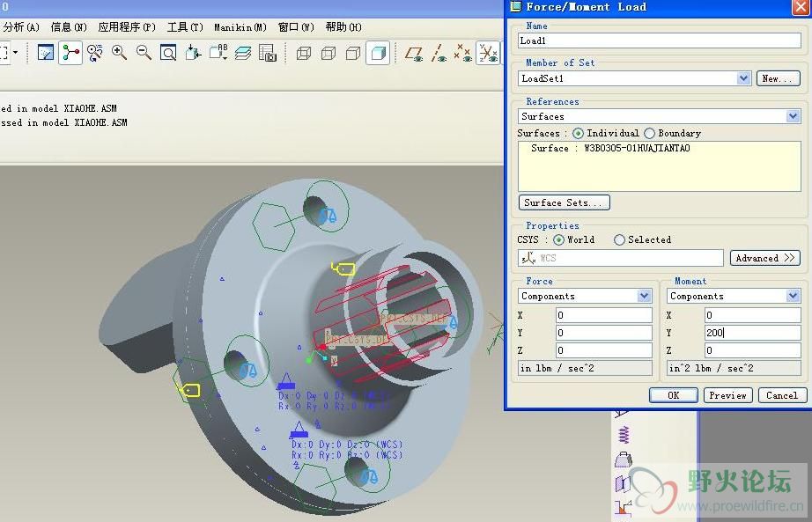Click the Moment X input field

pyautogui.click(x=753, y=315)
